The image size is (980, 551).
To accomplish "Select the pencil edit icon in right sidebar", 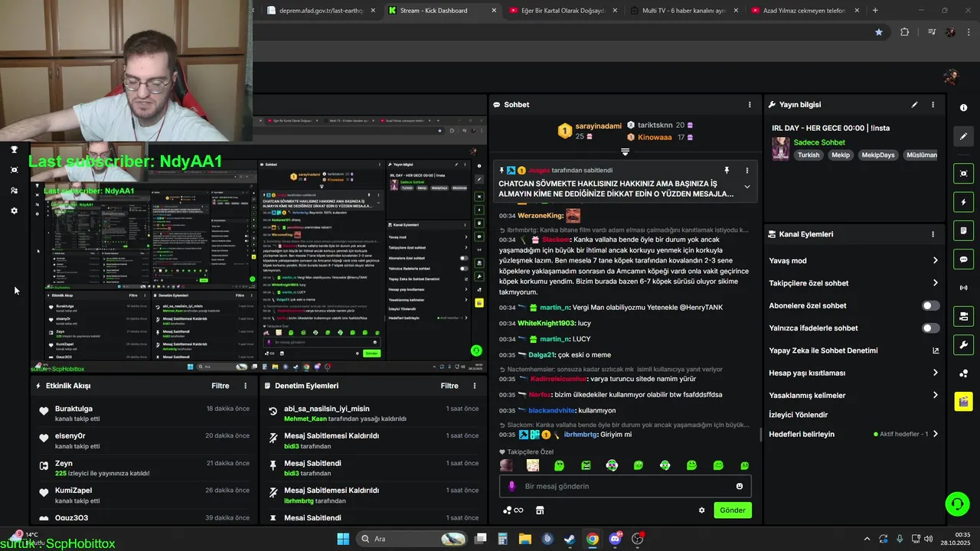I will tap(964, 136).
